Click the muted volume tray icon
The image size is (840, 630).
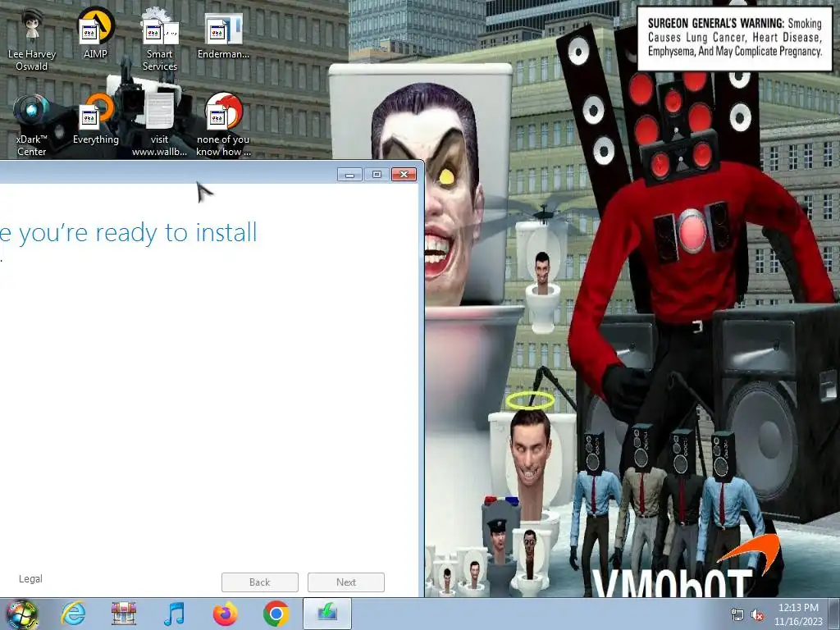(x=757, y=615)
